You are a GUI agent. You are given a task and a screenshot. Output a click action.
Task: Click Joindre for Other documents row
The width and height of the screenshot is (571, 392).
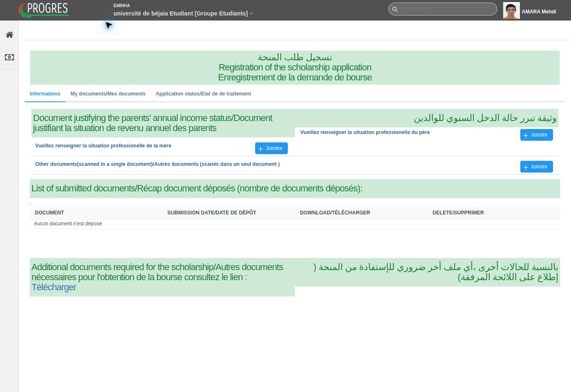[536, 167]
